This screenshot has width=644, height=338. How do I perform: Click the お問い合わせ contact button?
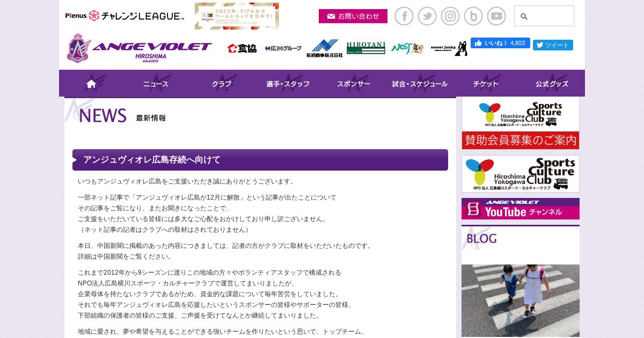353,16
